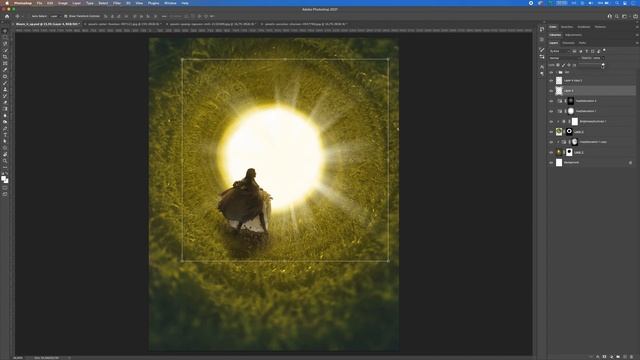This screenshot has height=360, width=640.
Task: Click the foreground color swatch
Action: pos(4,178)
